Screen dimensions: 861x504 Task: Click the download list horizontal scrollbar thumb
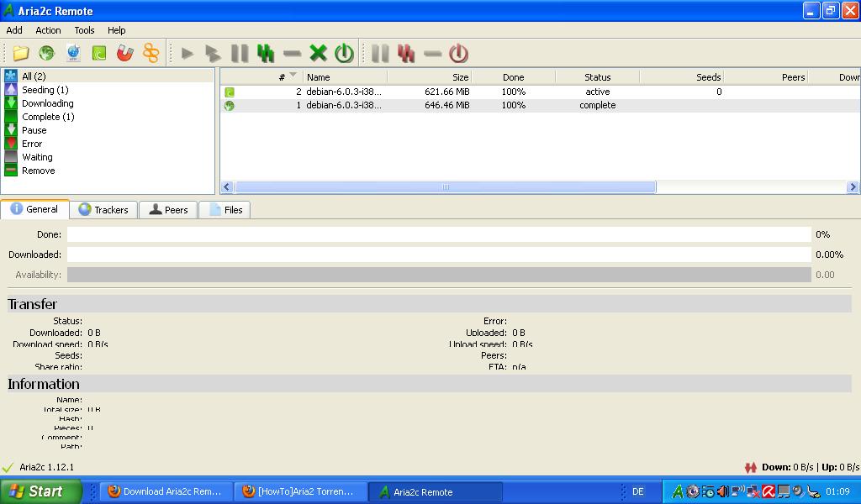445,187
